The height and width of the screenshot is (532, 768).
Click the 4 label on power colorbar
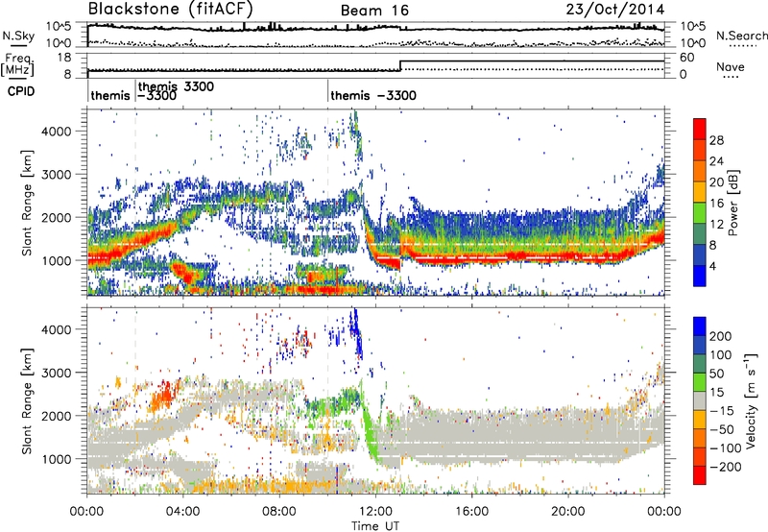[x=713, y=266]
